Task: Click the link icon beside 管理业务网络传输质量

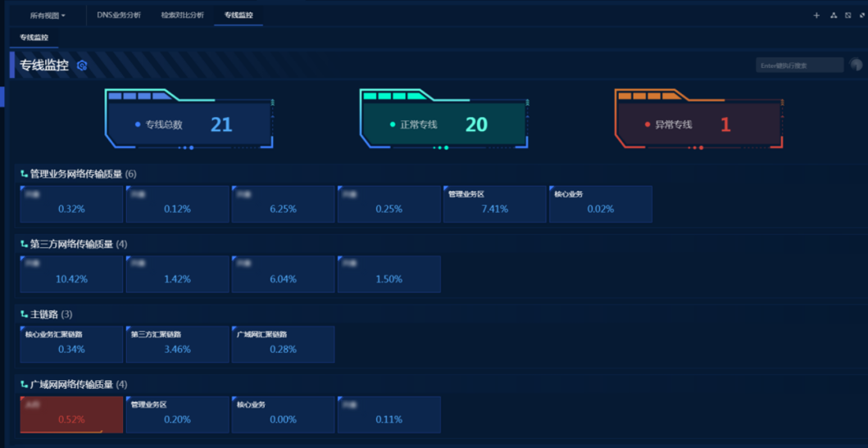Action: pyautogui.click(x=24, y=174)
